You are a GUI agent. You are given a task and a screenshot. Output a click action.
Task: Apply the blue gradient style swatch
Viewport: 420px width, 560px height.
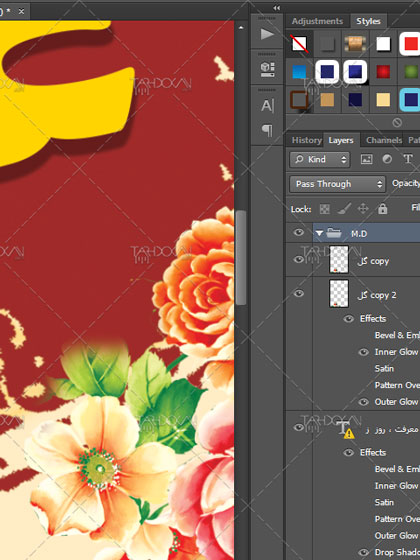[299, 72]
